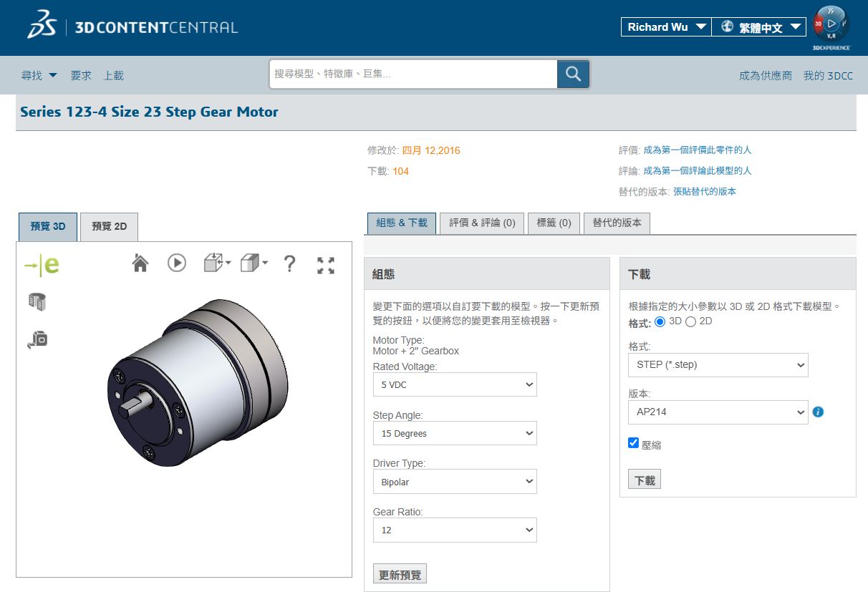Select the 2D format radio button
This screenshot has width=868, height=592.
point(690,321)
